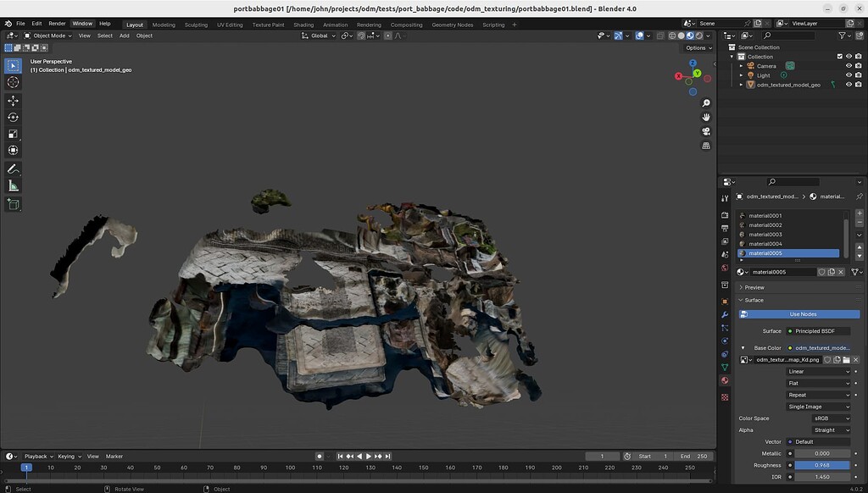Open the Render Properties tab
The height and width of the screenshot is (493, 868).
726,214
